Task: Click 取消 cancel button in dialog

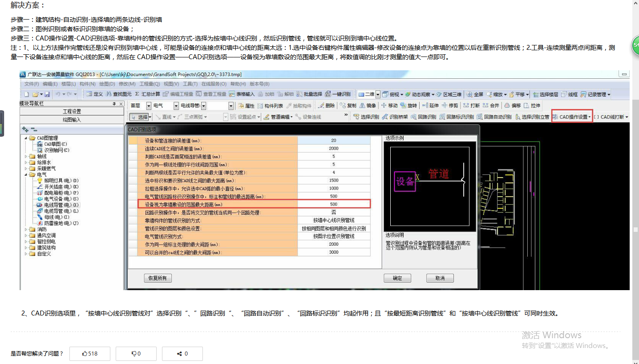Action: (440, 278)
